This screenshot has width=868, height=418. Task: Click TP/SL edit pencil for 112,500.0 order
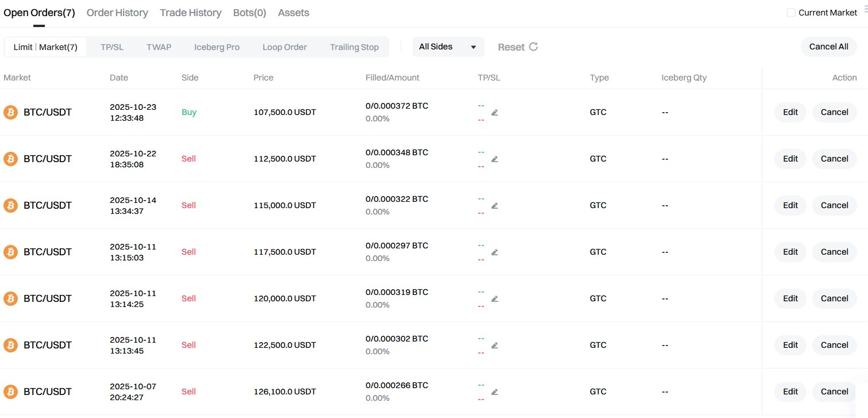pos(494,159)
